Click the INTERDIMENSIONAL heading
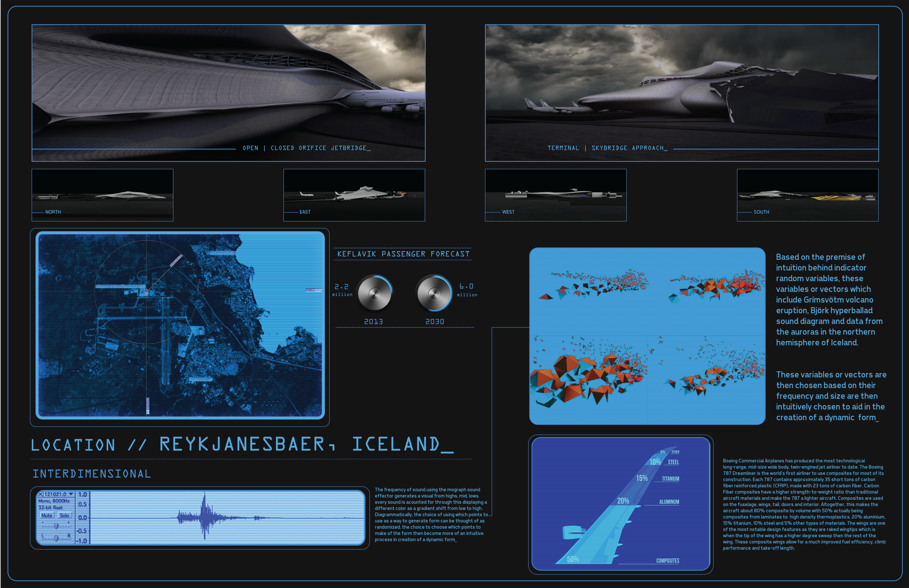The image size is (909, 588). (92, 474)
